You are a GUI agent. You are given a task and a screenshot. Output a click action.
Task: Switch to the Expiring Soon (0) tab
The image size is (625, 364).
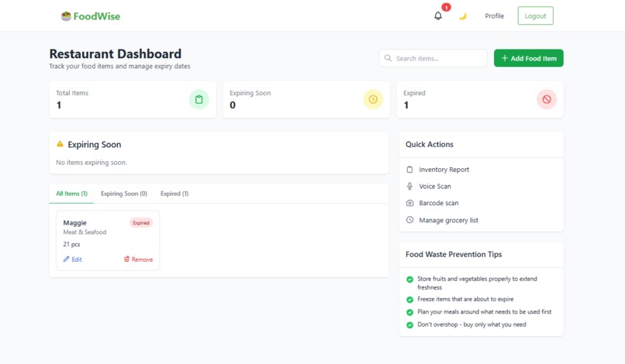pos(124,194)
